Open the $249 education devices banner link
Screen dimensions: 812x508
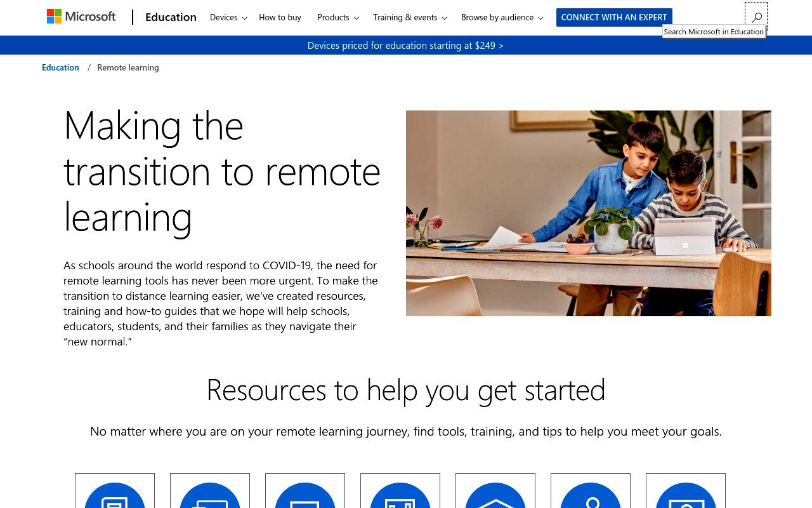[x=405, y=46]
